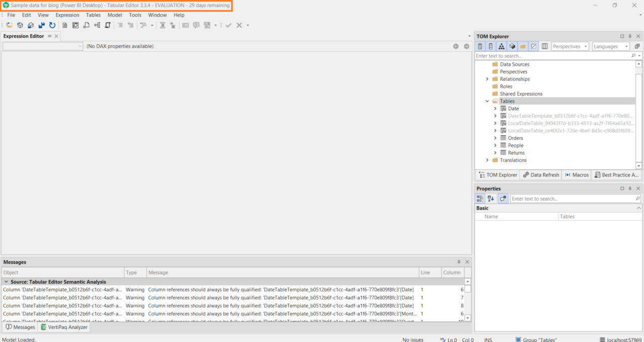Open a model file from the toolbar

click(x=9, y=25)
